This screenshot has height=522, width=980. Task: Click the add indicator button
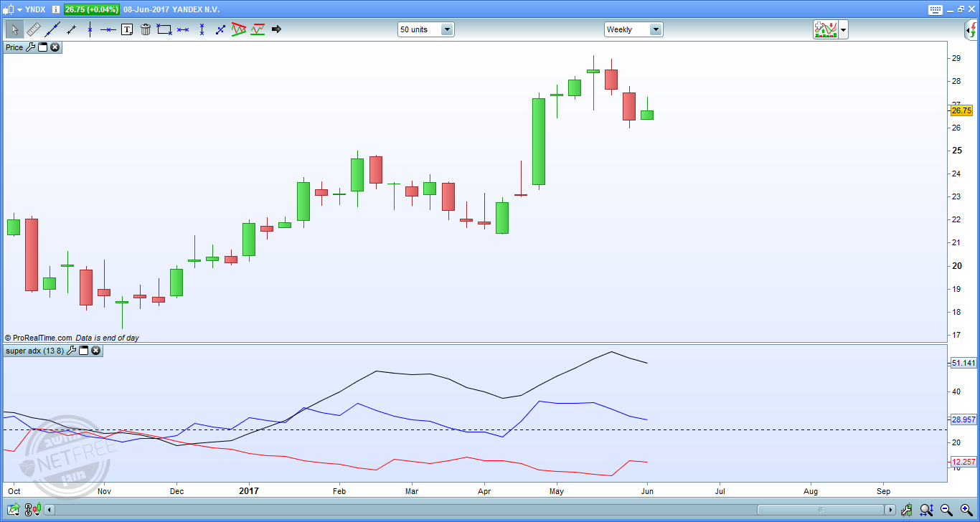point(825,29)
